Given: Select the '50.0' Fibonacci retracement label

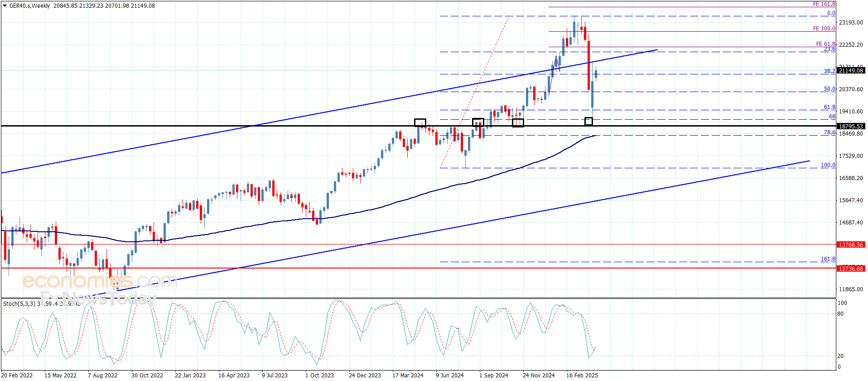Looking at the screenshot, I should (x=829, y=89).
